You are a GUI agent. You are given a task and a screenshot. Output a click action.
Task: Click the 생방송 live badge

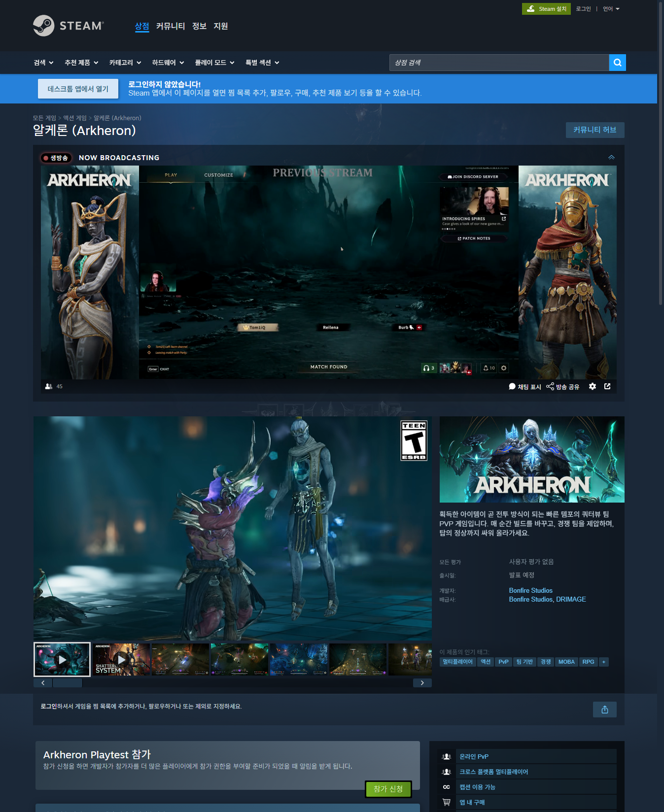[56, 158]
